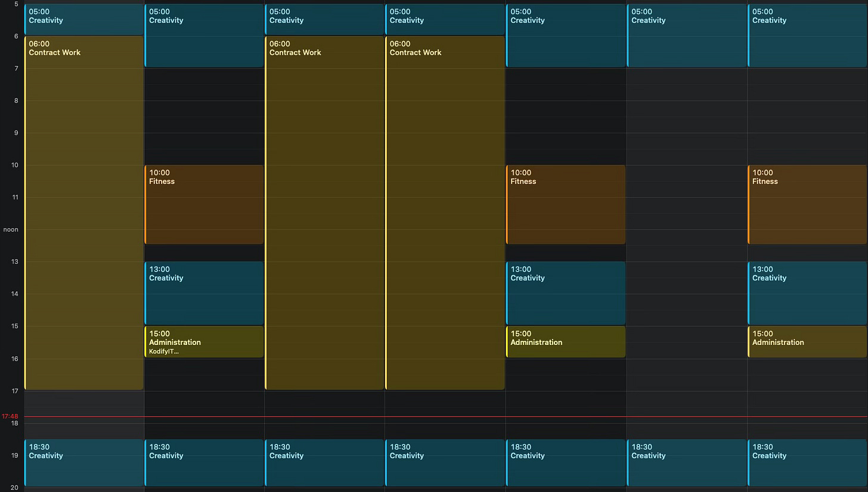Click the noon label in the time gutter

(x=11, y=229)
